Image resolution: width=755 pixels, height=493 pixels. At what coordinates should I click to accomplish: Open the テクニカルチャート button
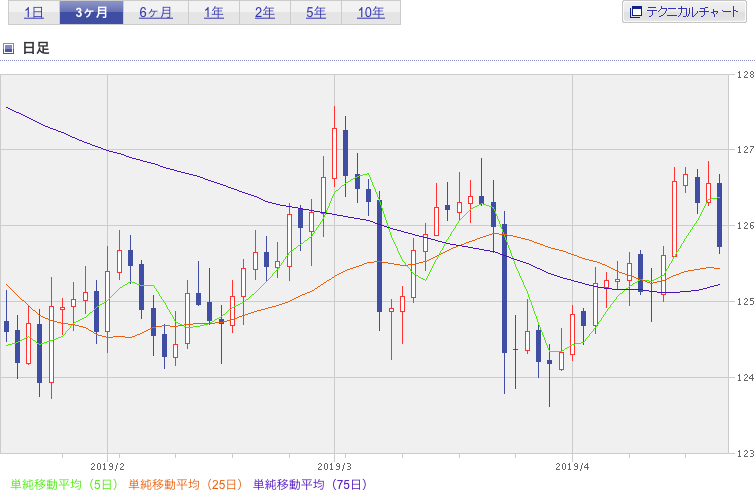click(684, 12)
